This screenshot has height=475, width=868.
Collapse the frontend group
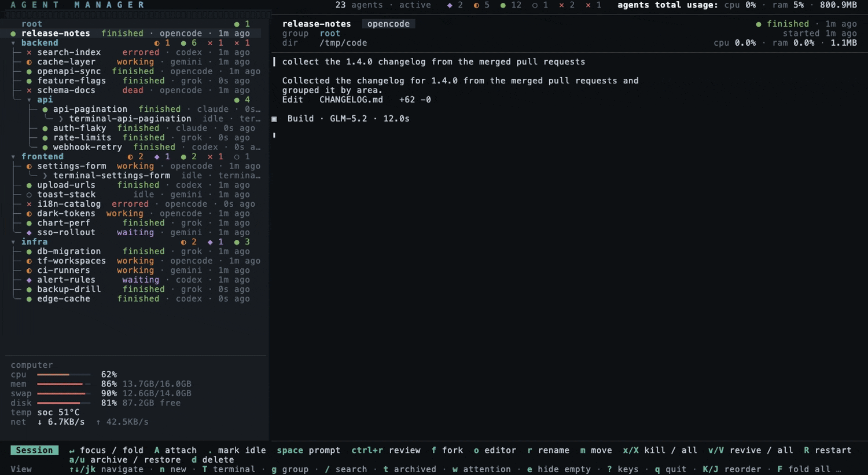click(13, 157)
